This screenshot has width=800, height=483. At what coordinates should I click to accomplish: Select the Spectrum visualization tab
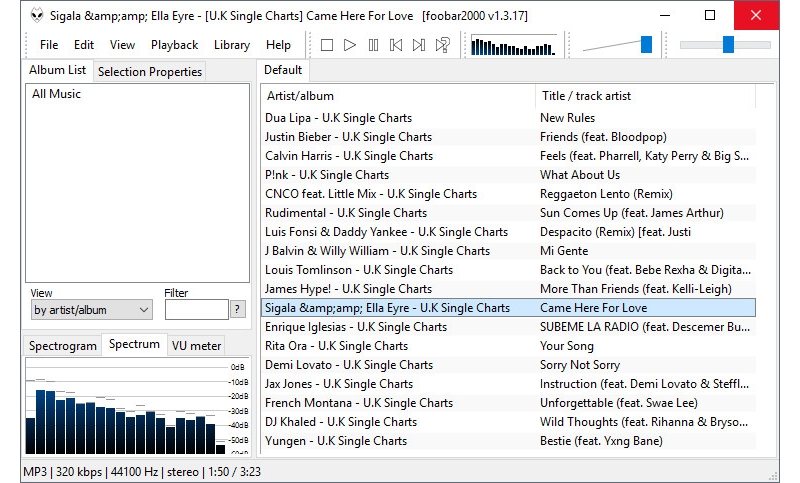(134, 344)
